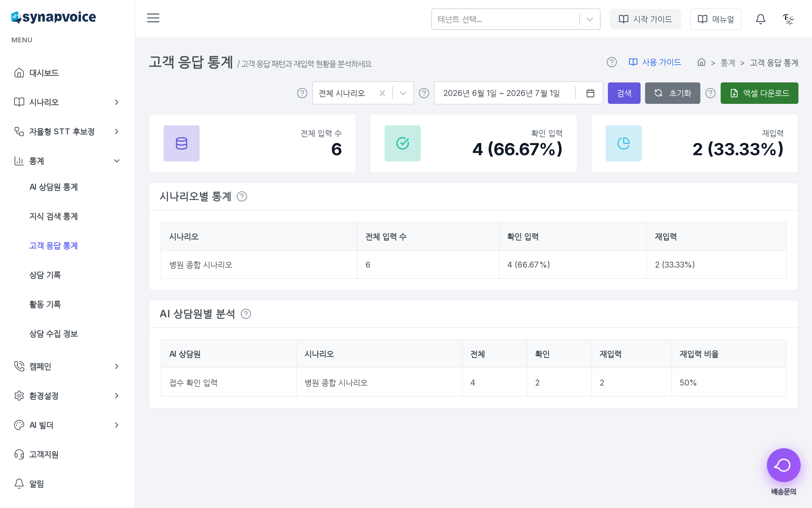Click the home breadcrumb icon

tap(701, 62)
